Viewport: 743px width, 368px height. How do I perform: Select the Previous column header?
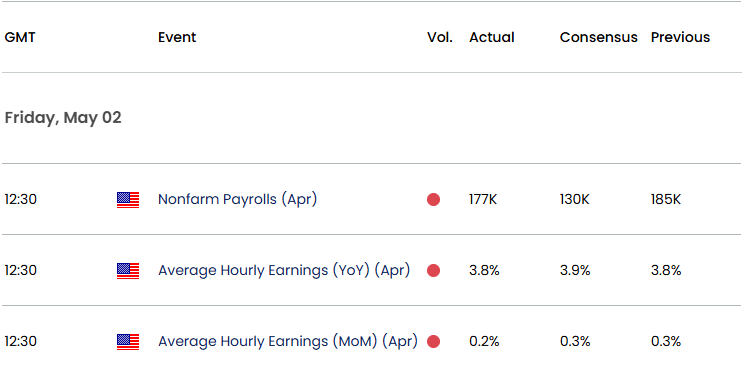(680, 37)
